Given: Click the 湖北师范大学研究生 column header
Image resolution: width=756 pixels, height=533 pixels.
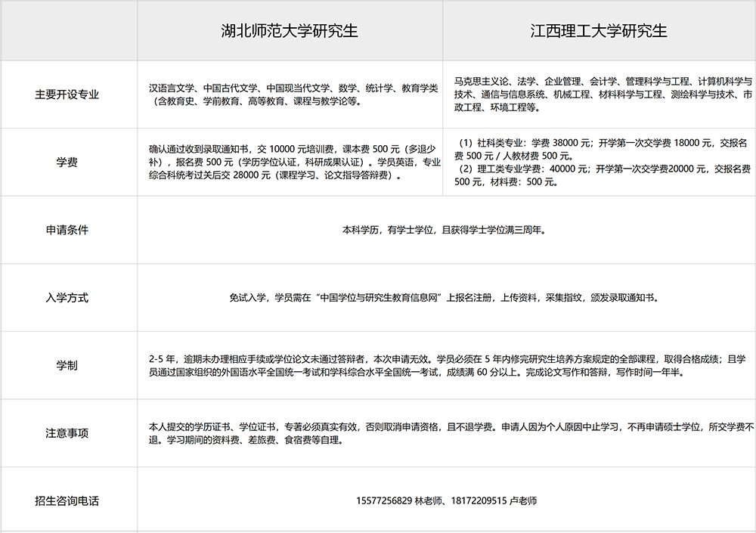Looking at the screenshot, I should coord(290,31).
